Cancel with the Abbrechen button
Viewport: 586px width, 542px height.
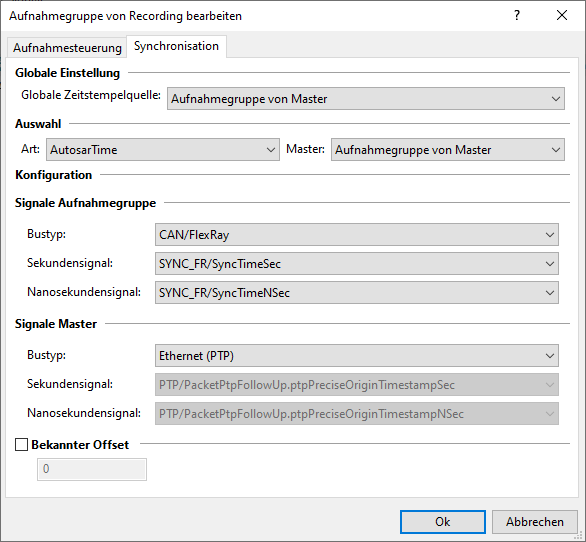534,522
